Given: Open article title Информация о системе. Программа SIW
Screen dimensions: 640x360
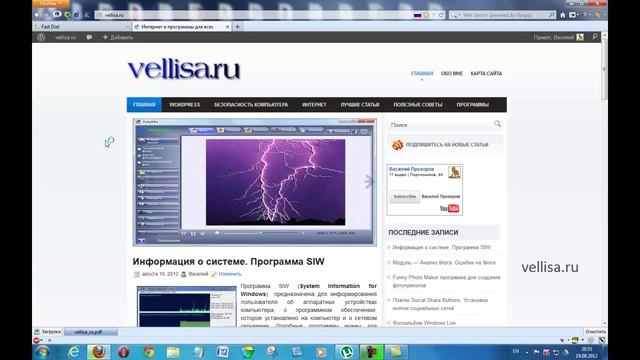Looking at the screenshot, I should coord(229,262).
